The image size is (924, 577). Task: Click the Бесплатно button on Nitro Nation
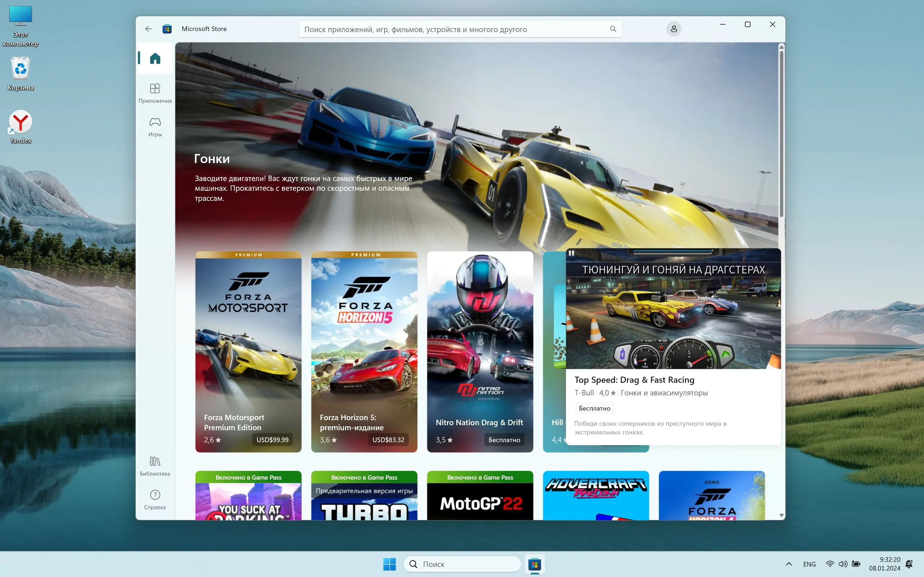point(504,440)
